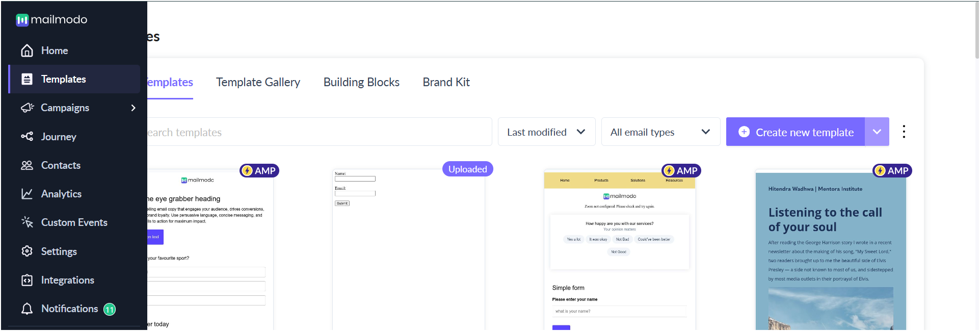Click the Analytics chart icon

pos(27,194)
